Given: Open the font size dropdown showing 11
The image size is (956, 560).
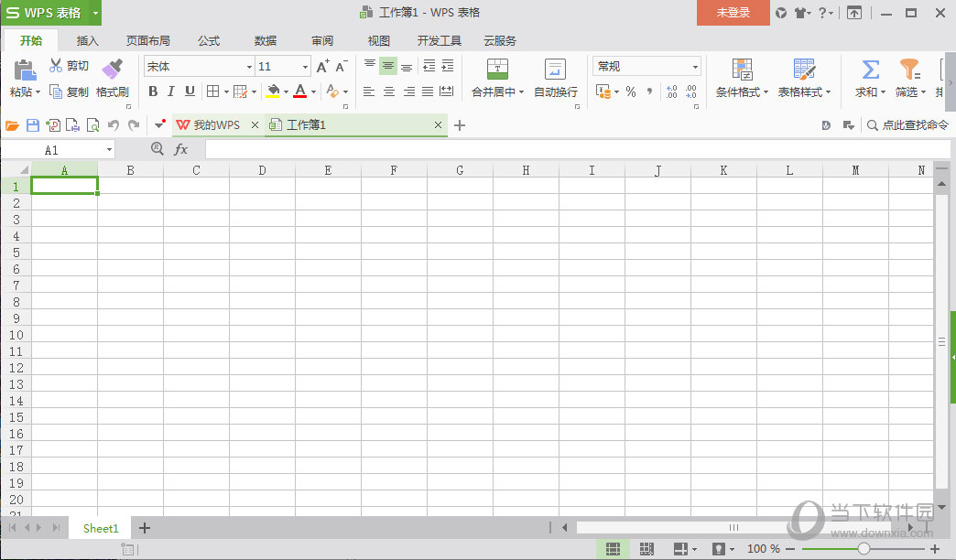Looking at the screenshot, I should [305, 67].
